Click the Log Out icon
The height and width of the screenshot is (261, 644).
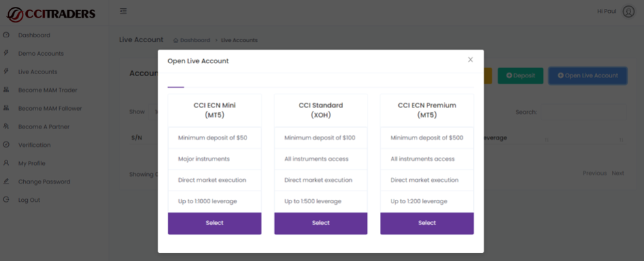coord(6,200)
